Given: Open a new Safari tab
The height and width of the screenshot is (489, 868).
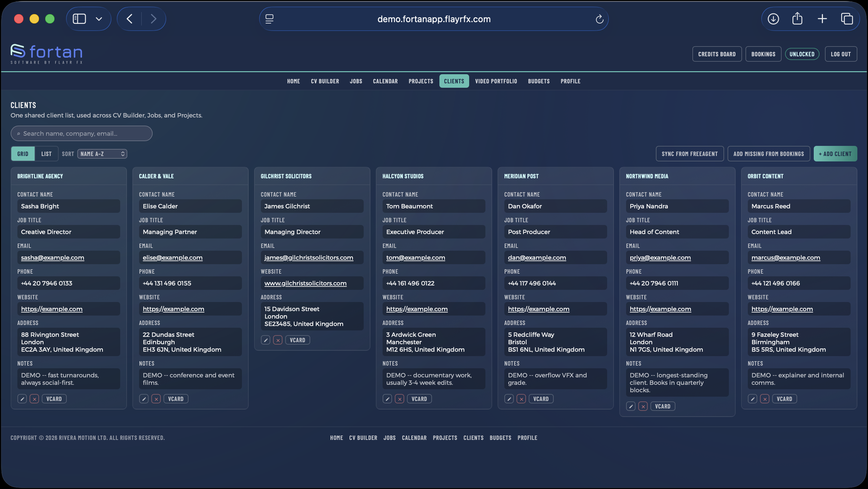Looking at the screenshot, I should [x=822, y=19].
